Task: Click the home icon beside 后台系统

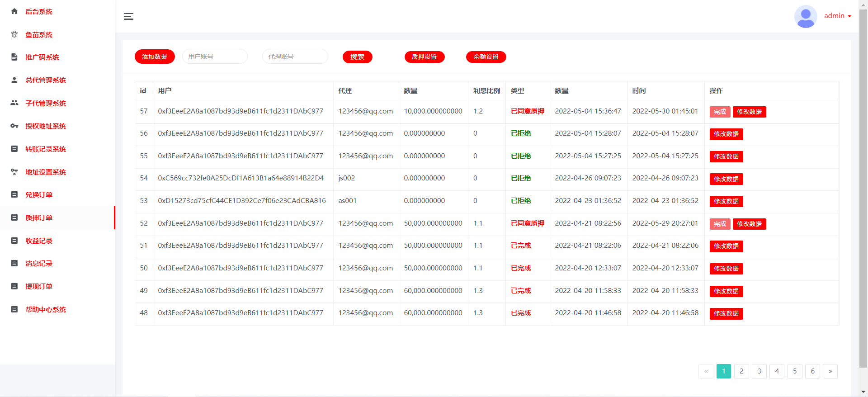Action: pos(14,11)
